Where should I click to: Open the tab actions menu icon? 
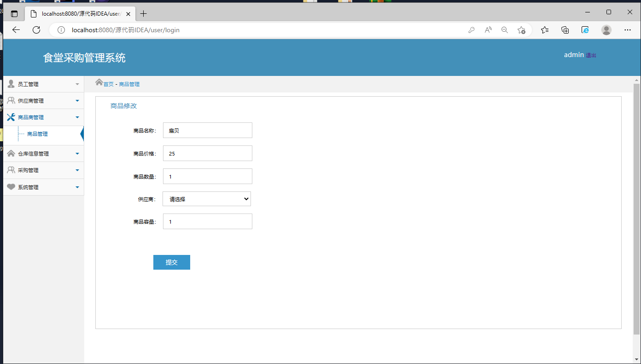pos(14,14)
